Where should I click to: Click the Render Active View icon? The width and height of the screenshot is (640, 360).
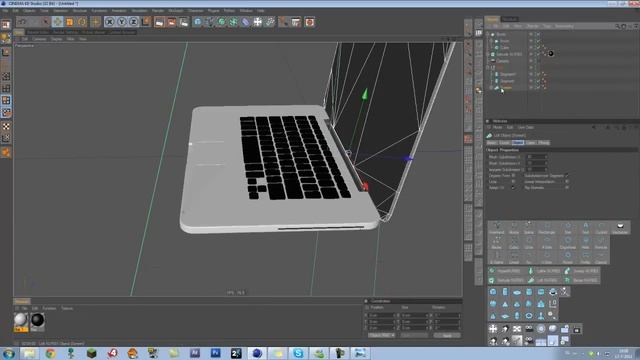(x=159, y=22)
